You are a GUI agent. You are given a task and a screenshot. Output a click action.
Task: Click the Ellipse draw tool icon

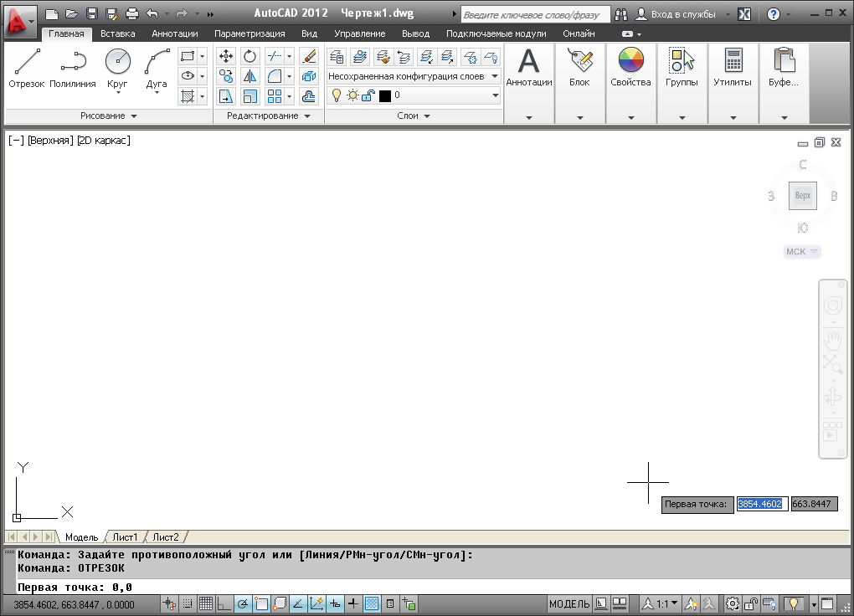(188, 76)
